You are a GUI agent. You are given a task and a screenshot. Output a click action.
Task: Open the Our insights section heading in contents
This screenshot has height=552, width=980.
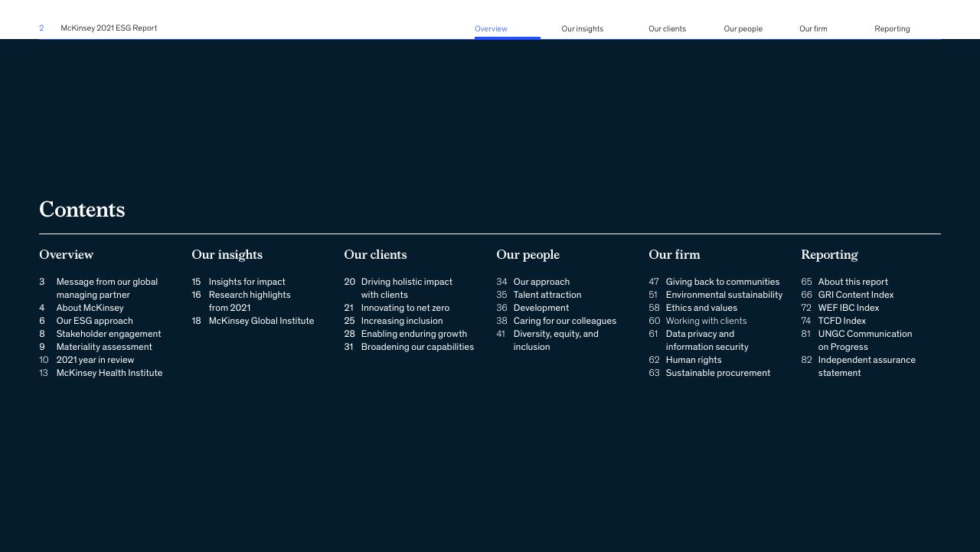pyautogui.click(x=227, y=254)
